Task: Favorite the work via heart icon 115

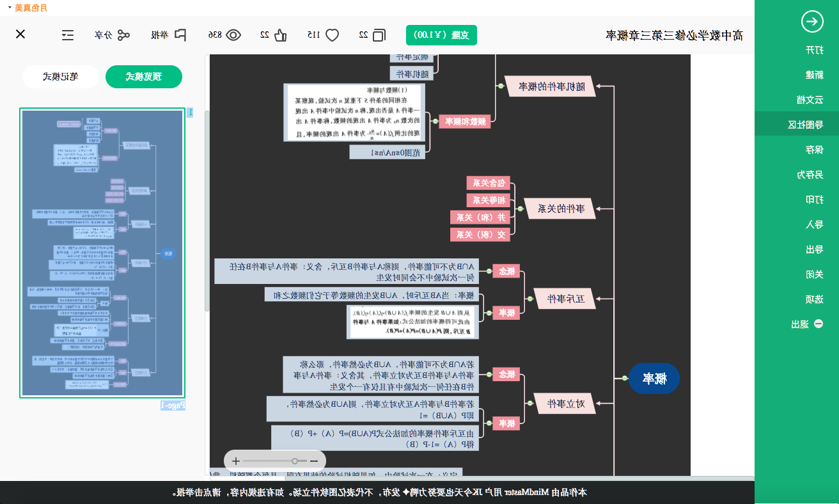Action: (x=332, y=35)
